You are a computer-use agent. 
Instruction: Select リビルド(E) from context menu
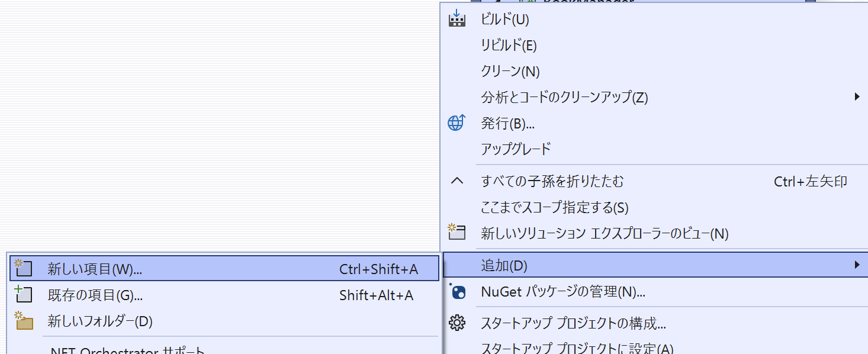[655, 45]
